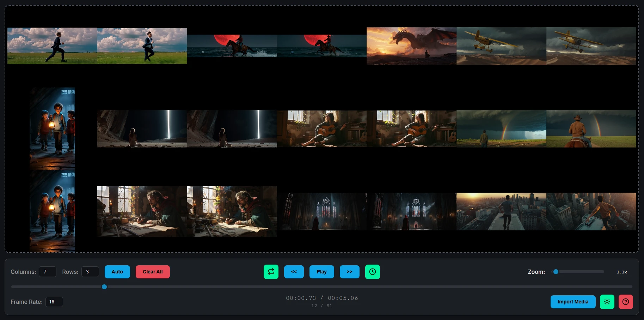Image resolution: width=644 pixels, height=320 pixels.
Task: Open the red question mark help icon
Action: pyautogui.click(x=626, y=302)
